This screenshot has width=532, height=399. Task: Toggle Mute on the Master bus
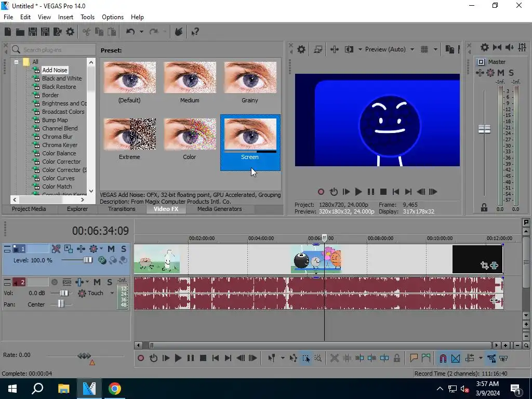coord(501,73)
